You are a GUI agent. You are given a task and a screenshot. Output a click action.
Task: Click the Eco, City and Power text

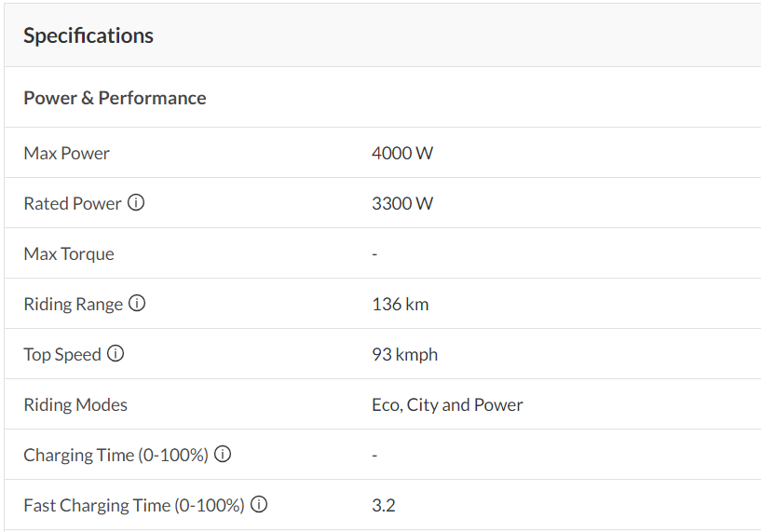coord(447,404)
